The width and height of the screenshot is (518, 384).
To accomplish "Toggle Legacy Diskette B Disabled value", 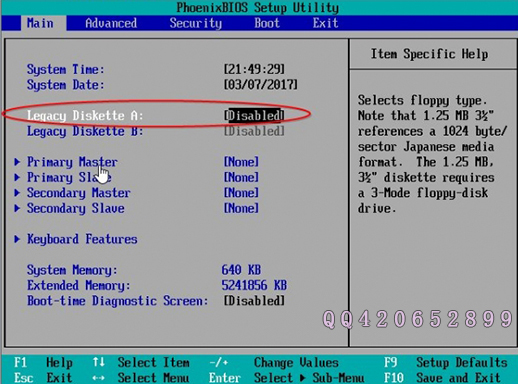I will 254,131.
